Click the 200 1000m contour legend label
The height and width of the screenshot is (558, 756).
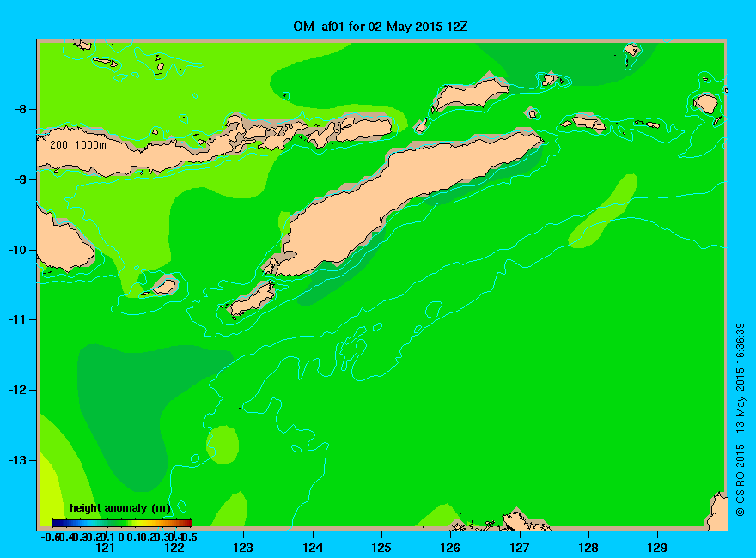point(78,144)
